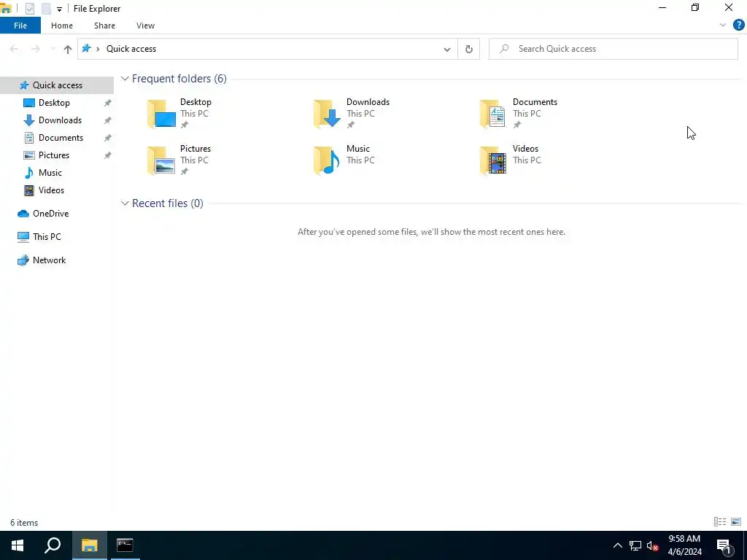
Task: Open the Videos folder icon in Frequent folders
Action: click(x=493, y=160)
